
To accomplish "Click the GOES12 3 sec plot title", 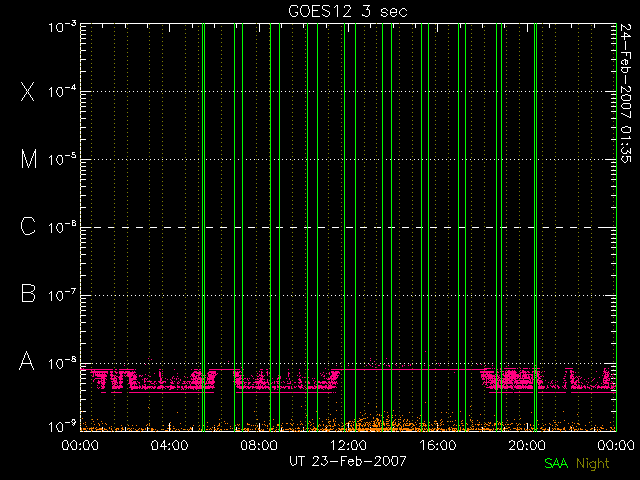I will point(348,11).
